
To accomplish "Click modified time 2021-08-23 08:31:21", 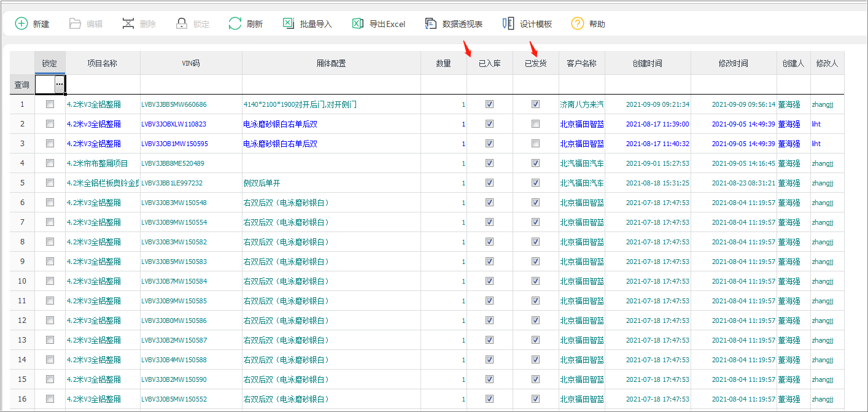I will pyautogui.click(x=743, y=183).
